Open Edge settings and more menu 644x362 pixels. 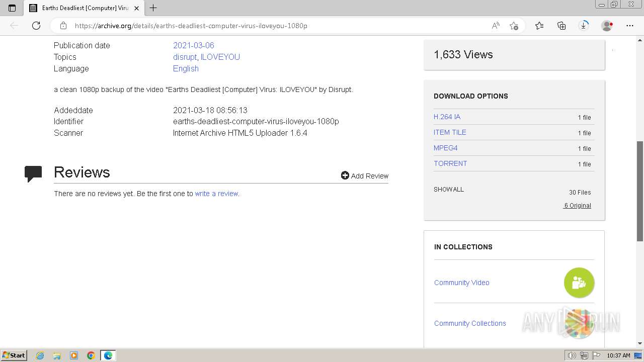tap(630, 26)
